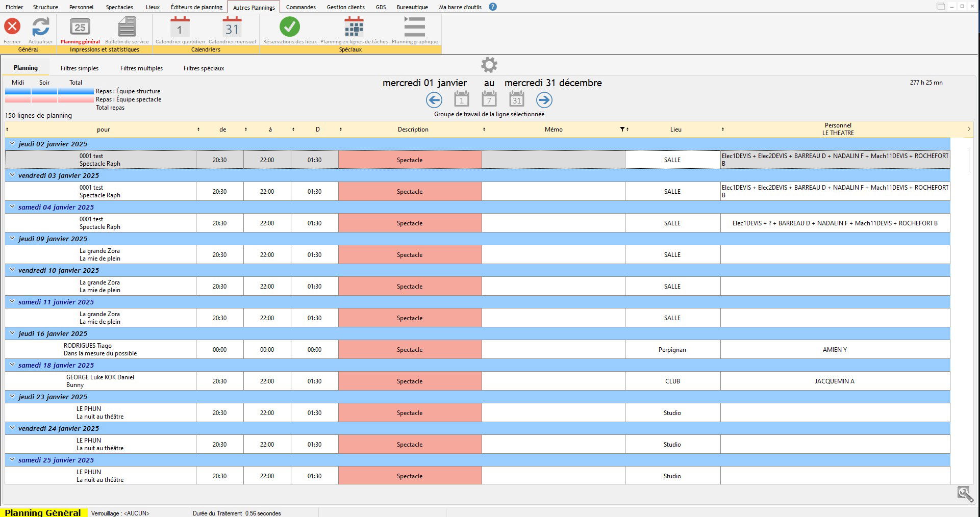Open Réservations des lieux checkmark icon
This screenshot has height=517, width=980.
coord(290,27)
